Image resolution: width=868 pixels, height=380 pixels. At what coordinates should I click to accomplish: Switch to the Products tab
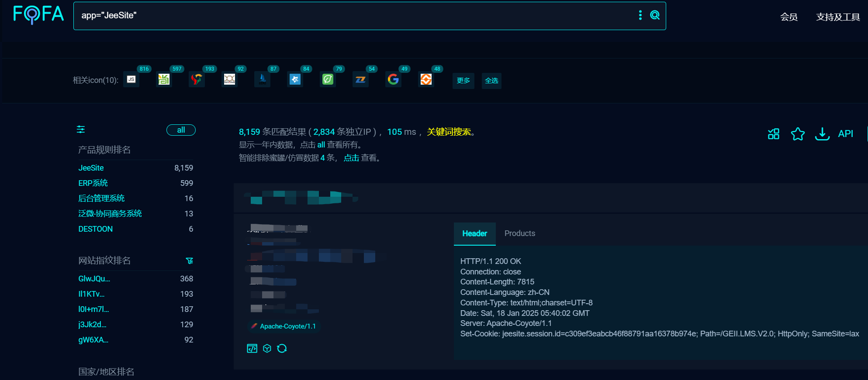tap(520, 234)
